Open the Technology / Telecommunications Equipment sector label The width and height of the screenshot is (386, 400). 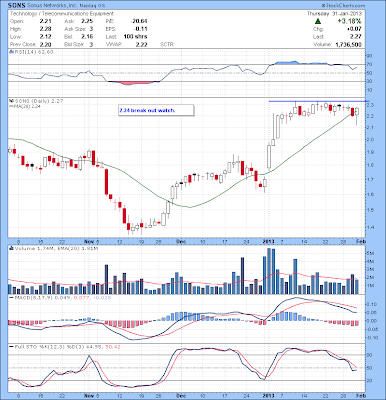[62, 14]
